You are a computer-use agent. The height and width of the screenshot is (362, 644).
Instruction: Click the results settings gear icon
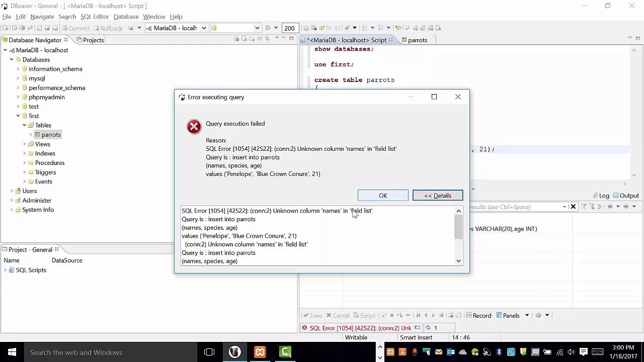[538, 316]
